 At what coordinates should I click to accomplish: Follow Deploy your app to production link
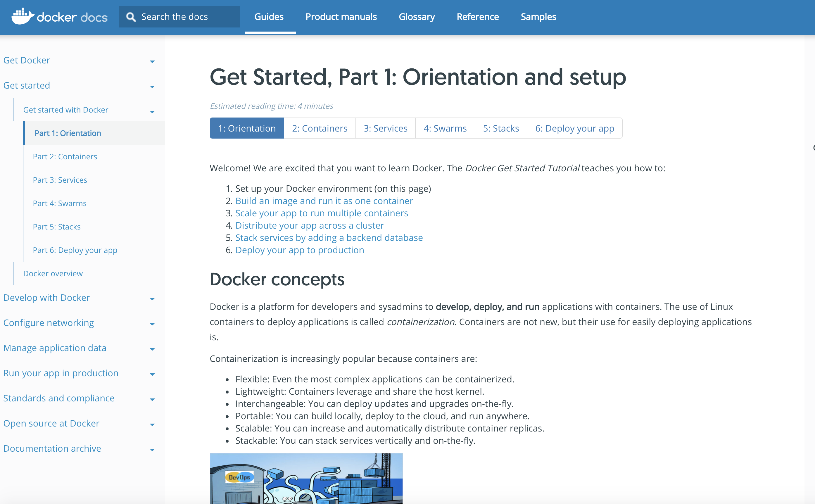[x=300, y=250]
